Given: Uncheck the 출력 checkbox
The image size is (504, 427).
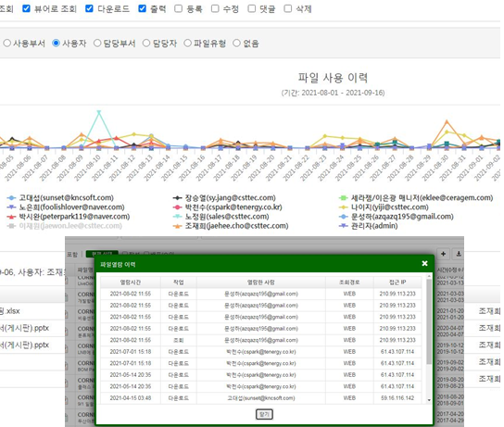Looking at the screenshot, I should click(142, 8).
